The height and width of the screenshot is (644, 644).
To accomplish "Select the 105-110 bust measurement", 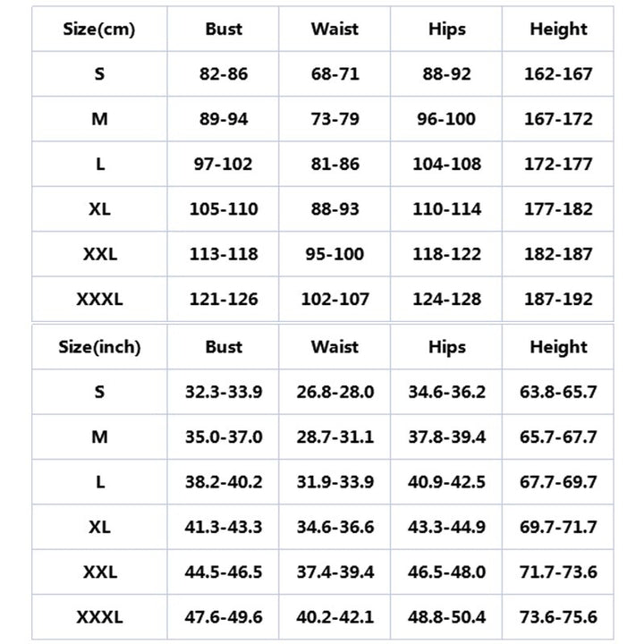I will pos(224,209).
